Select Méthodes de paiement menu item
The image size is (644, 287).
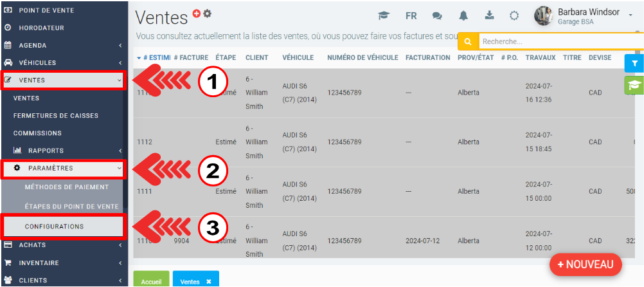tap(67, 187)
